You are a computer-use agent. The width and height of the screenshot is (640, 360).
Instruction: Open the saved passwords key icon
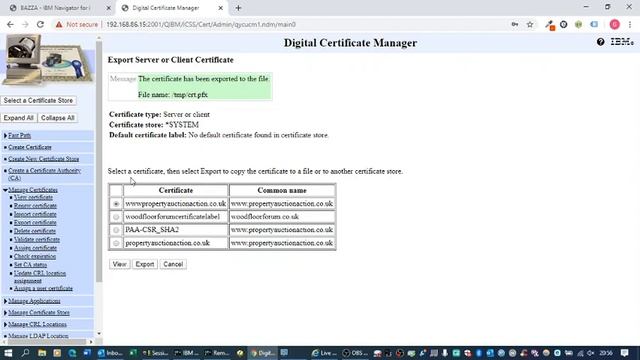pos(515,24)
